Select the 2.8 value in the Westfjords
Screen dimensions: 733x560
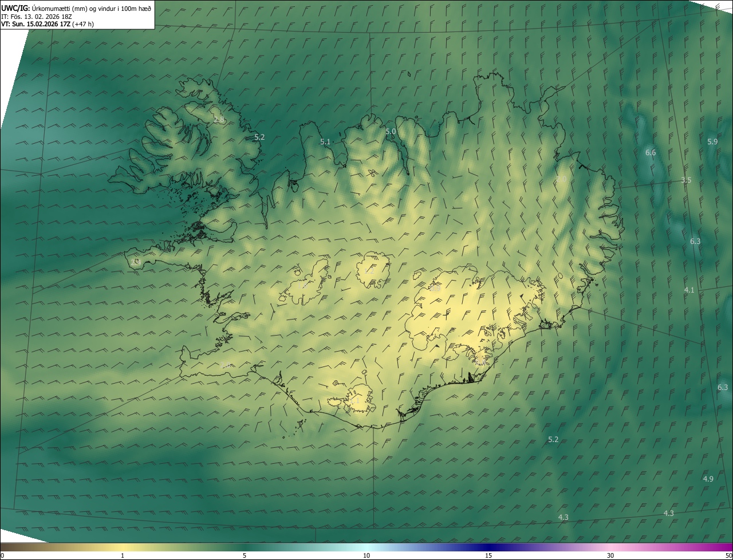219,120
